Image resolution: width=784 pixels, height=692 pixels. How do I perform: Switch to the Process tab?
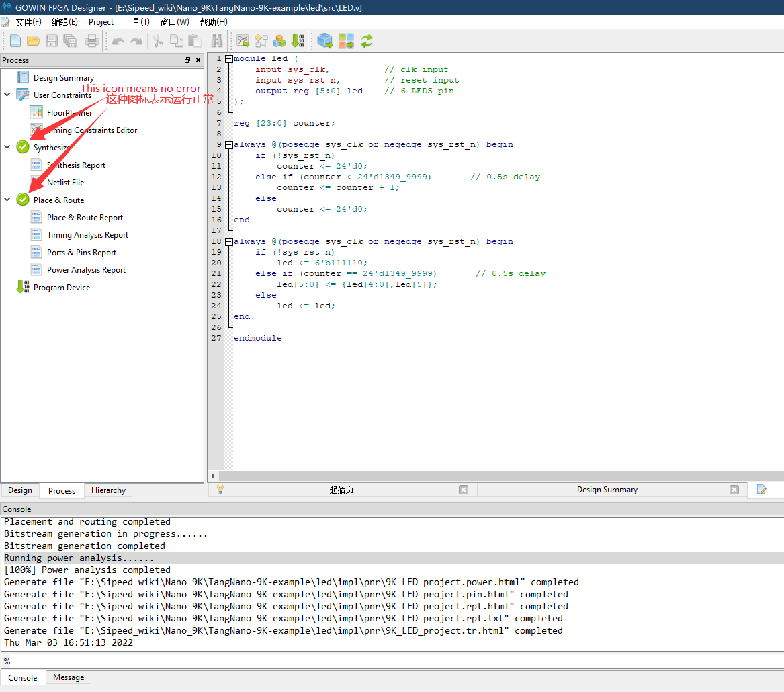click(x=62, y=490)
